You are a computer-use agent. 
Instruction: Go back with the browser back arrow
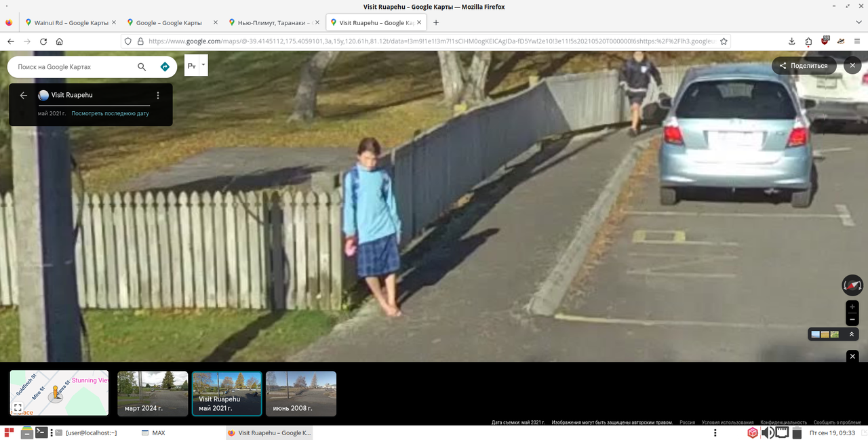[11, 41]
